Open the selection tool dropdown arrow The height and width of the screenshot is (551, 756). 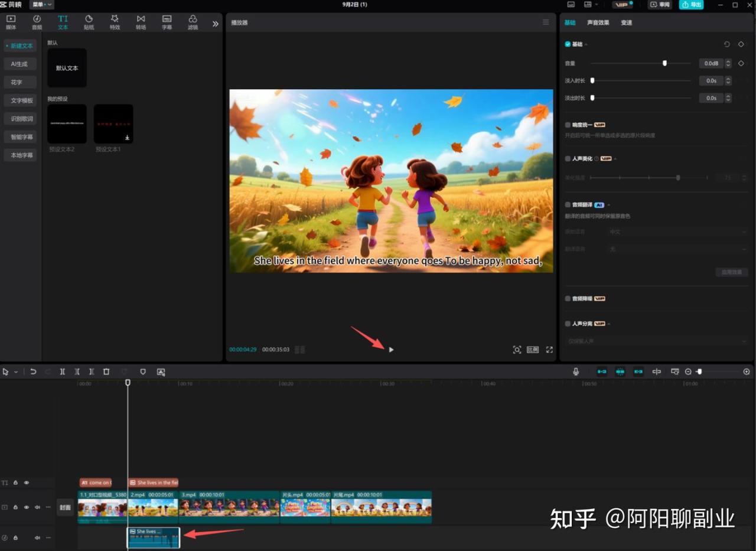click(x=16, y=372)
